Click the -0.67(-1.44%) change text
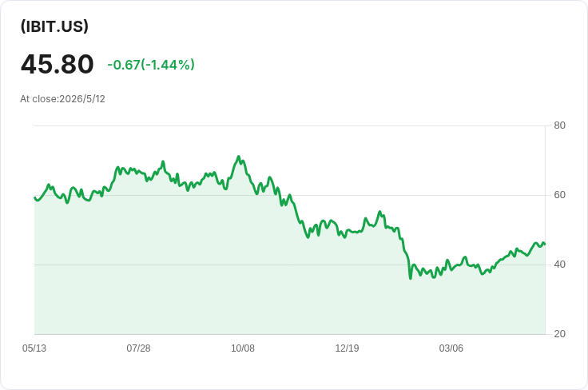The width and height of the screenshot is (588, 390). click(x=151, y=65)
